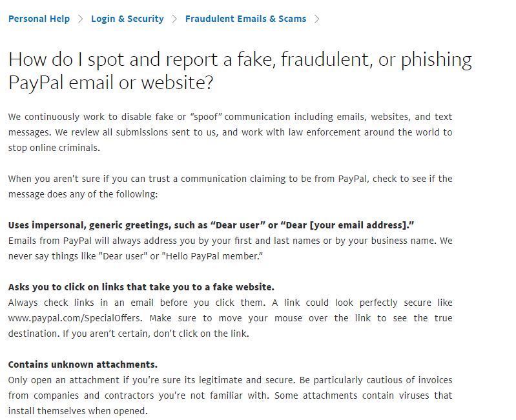Click the 'Uses impersonal, generic greetings' heading

tap(211, 225)
